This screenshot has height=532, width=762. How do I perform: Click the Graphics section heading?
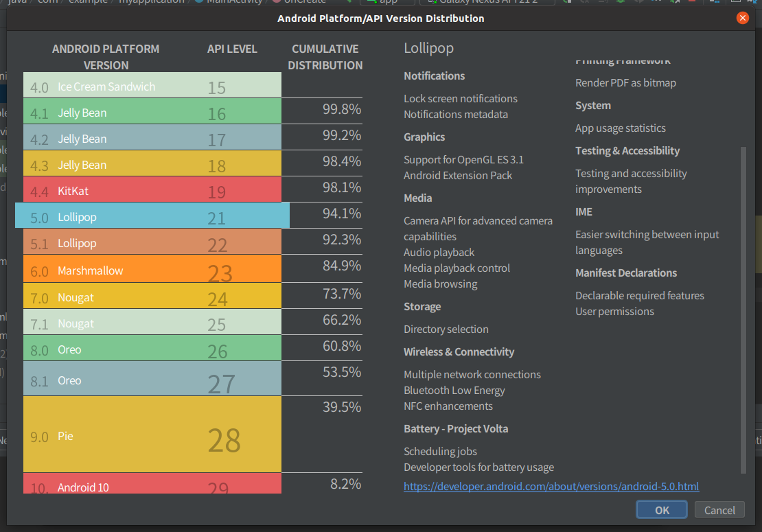[x=424, y=137]
